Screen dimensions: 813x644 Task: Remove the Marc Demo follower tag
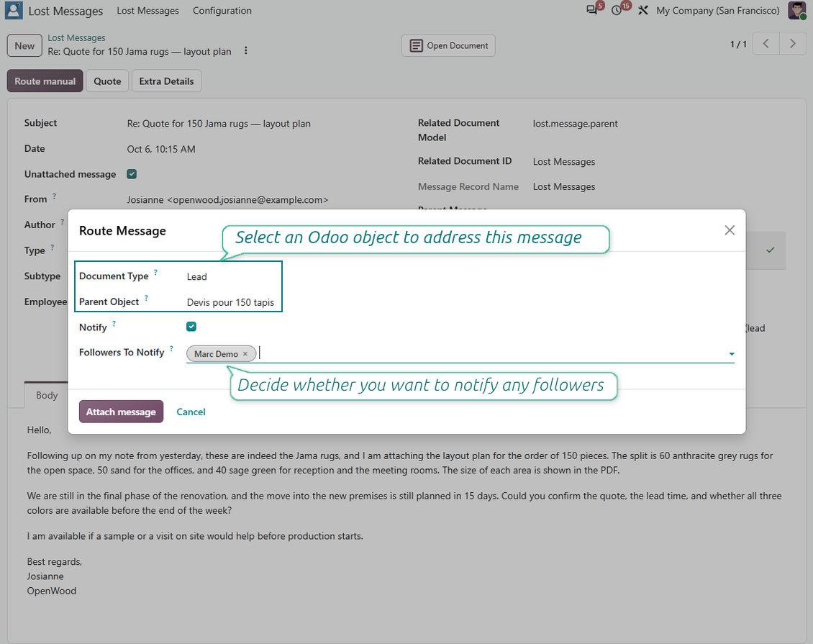(245, 353)
